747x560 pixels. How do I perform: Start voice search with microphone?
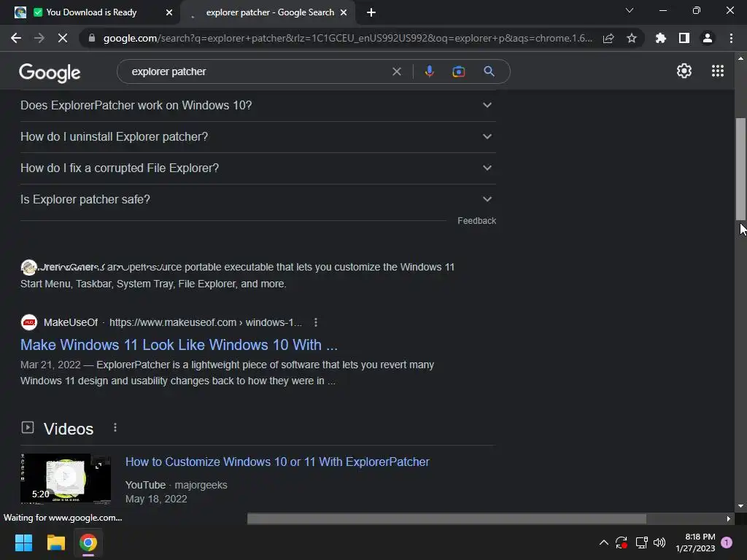pyautogui.click(x=429, y=71)
